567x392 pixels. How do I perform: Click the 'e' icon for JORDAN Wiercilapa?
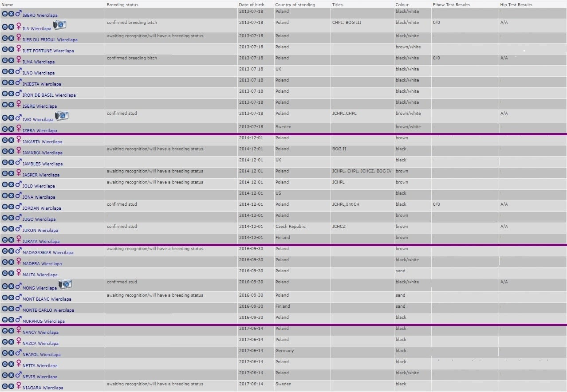pos(5,206)
